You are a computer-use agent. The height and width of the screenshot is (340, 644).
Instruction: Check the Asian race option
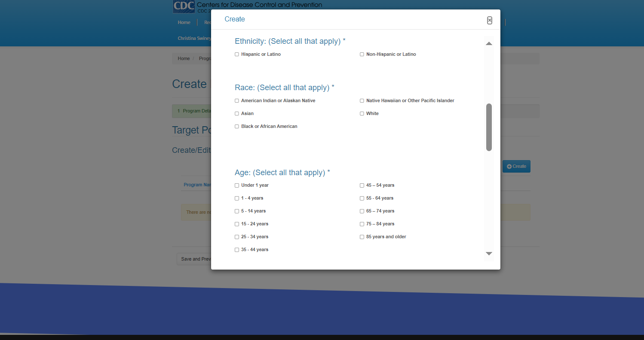(237, 114)
